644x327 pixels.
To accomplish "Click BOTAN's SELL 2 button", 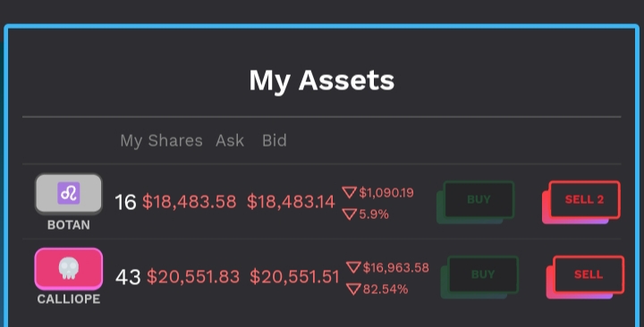I will pyautogui.click(x=584, y=200).
